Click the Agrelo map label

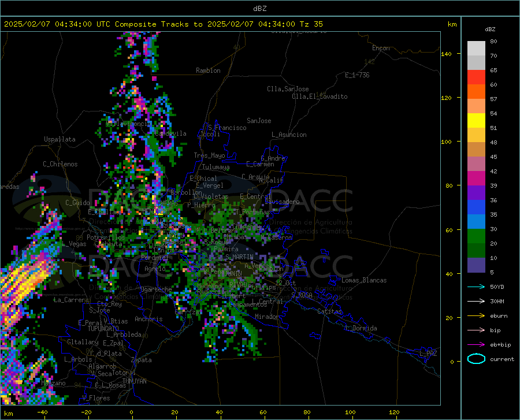[x=155, y=269]
